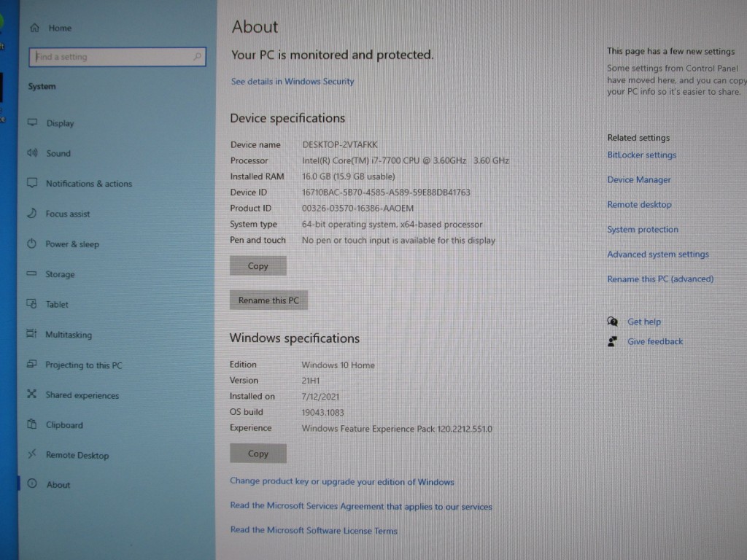Open System protection link
Image resolution: width=747 pixels, height=560 pixels.
(643, 229)
